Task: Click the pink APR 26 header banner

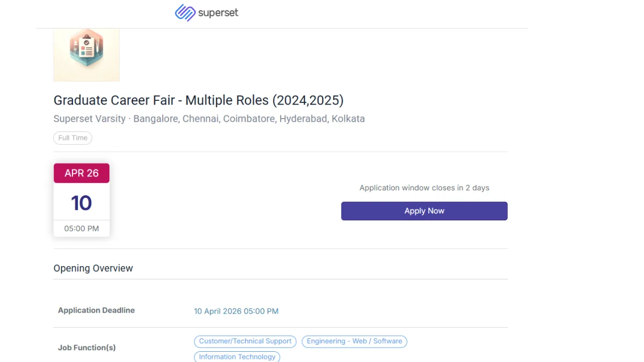Action: [x=81, y=173]
